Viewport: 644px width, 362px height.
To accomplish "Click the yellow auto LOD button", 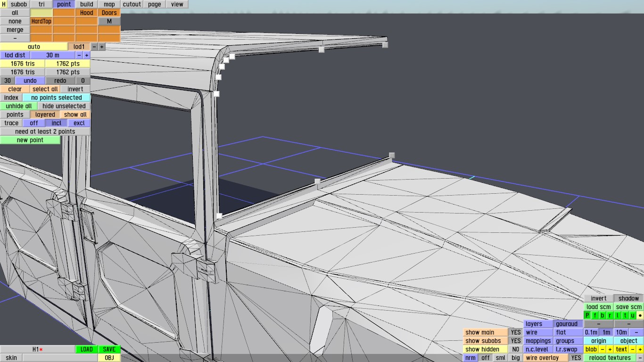I will pos(34,47).
